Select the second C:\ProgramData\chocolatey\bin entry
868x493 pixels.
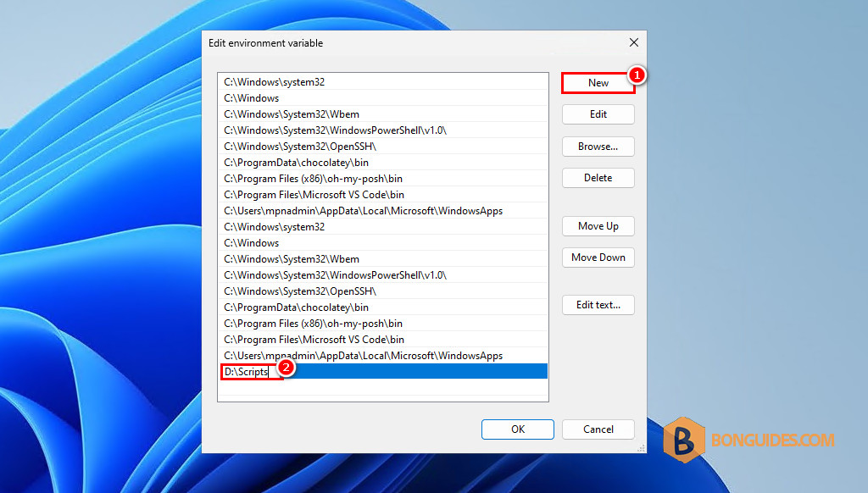383,307
